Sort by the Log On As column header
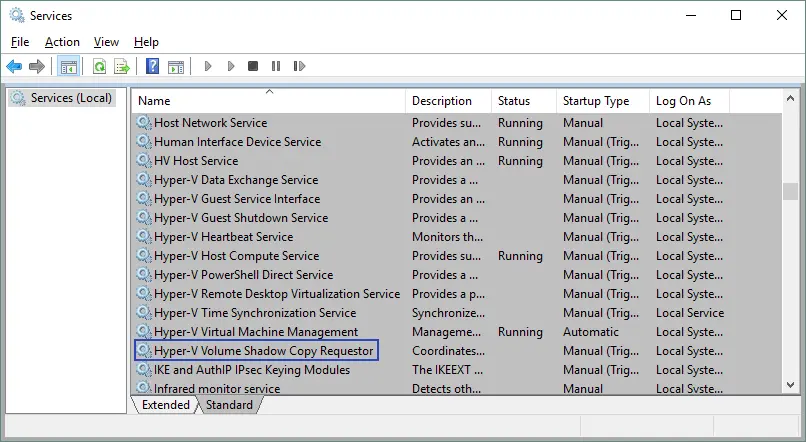 click(689, 101)
